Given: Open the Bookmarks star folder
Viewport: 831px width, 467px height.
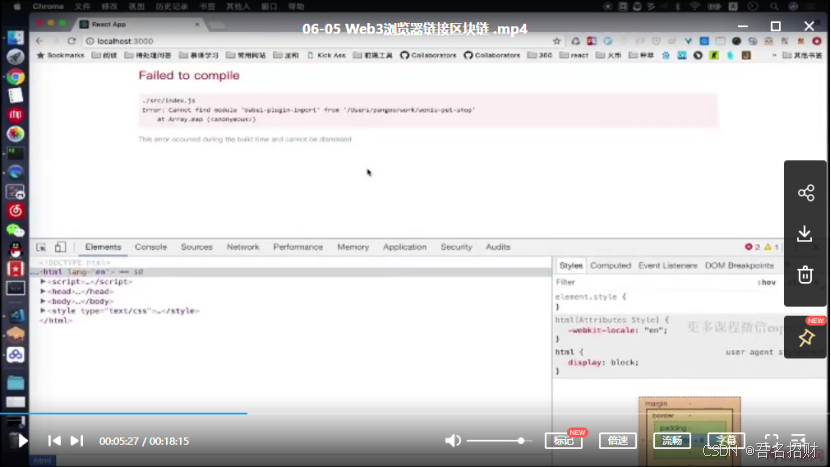Looking at the screenshot, I should [60, 55].
